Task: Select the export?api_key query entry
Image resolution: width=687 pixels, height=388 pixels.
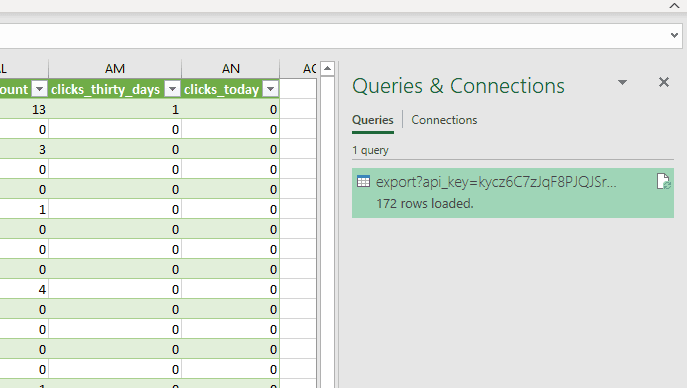Action: click(513, 193)
